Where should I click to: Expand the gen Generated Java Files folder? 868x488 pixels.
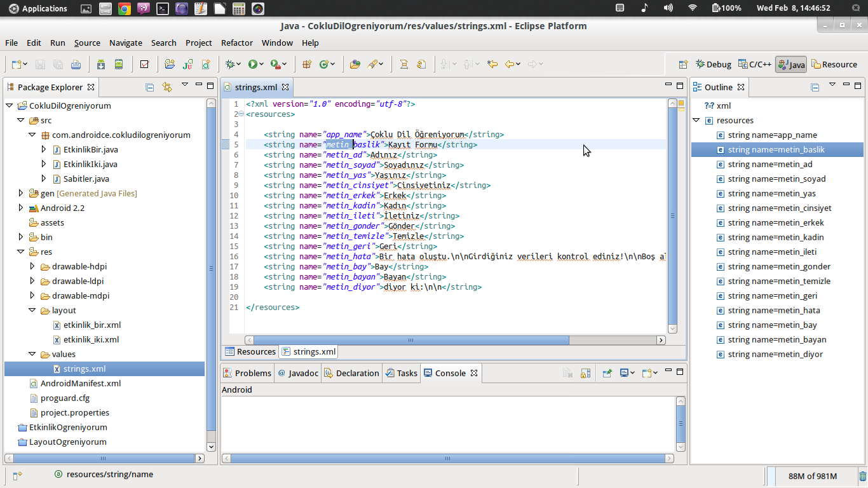pyautogui.click(x=21, y=193)
